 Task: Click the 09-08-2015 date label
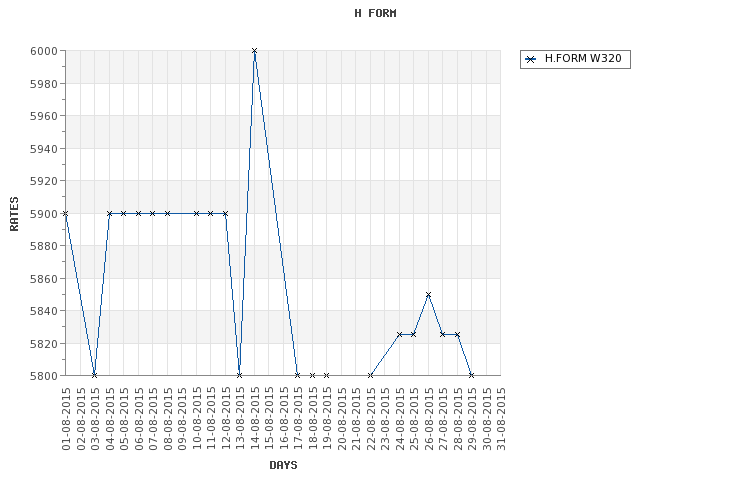click(182, 419)
